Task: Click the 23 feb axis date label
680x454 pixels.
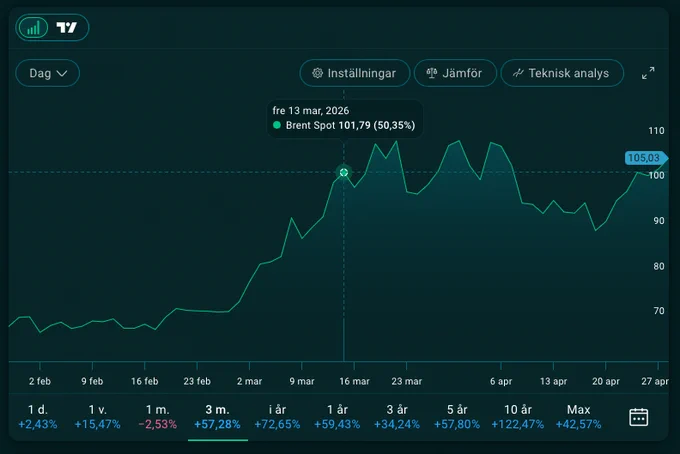Action: tap(197, 381)
